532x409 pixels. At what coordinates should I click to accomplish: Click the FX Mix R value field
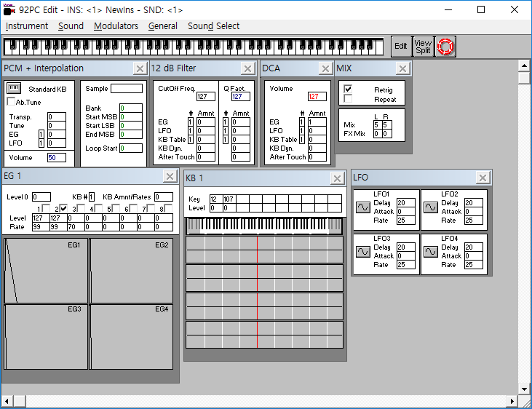387,134
